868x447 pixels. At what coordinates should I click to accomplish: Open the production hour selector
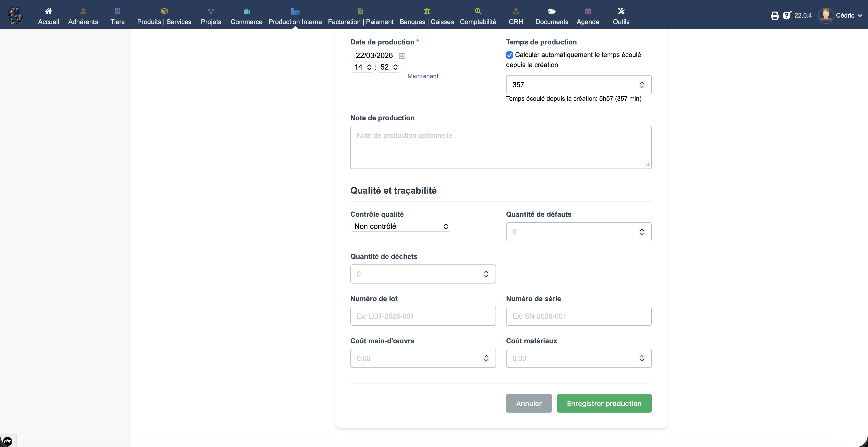[363, 67]
